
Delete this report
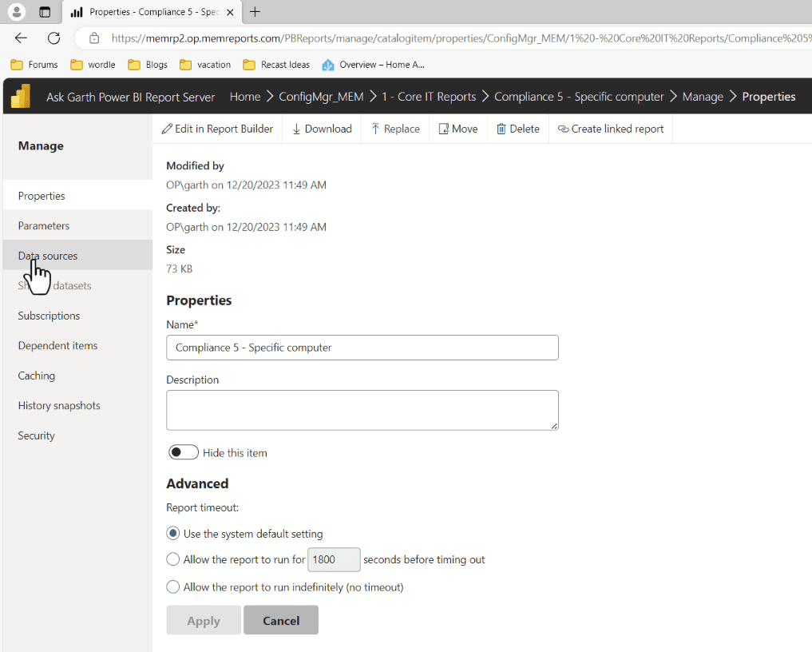(x=518, y=129)
